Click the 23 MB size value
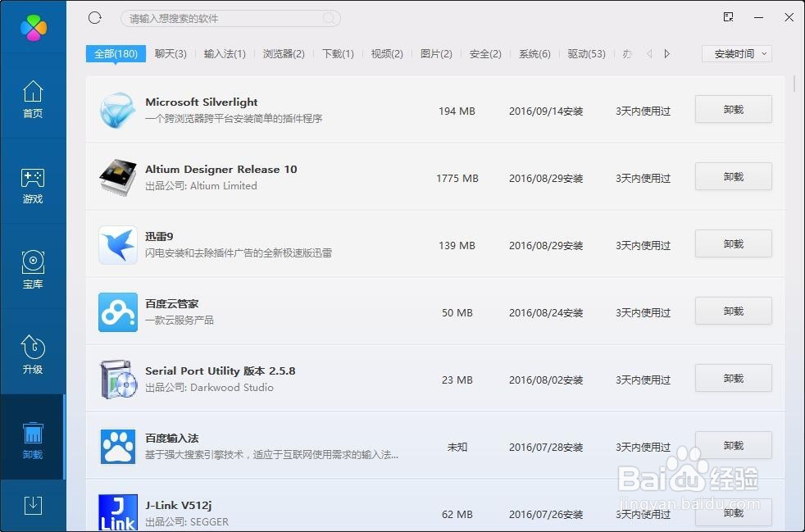The height and width of the screenshot is (532, 805). (457, 380)
